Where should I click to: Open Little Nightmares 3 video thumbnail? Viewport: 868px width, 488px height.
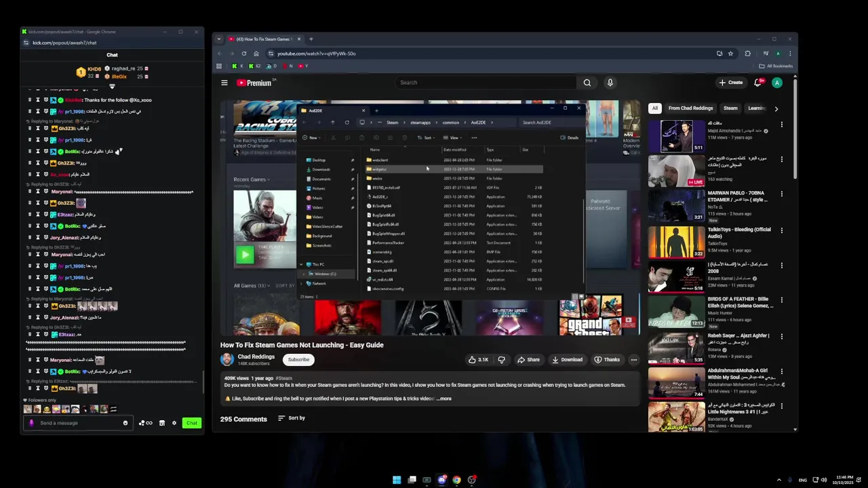676,417
